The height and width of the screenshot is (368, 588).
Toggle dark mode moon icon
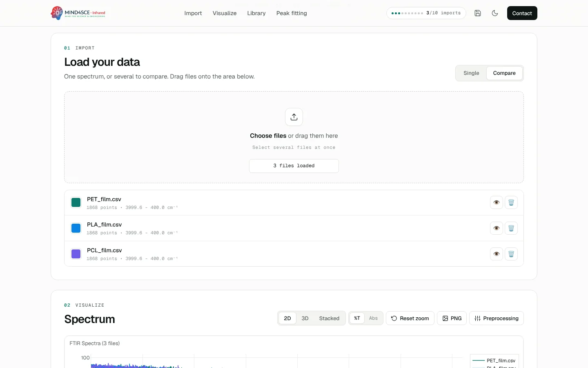[x=495, y=13]
